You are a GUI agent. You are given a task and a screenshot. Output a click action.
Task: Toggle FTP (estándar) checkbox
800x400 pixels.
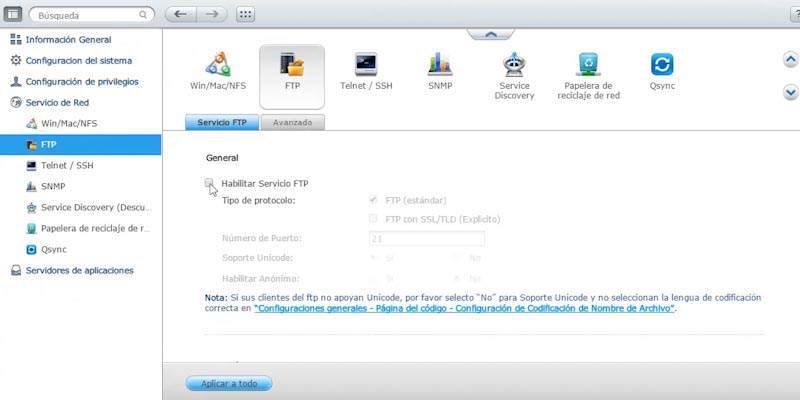(373, 200)
